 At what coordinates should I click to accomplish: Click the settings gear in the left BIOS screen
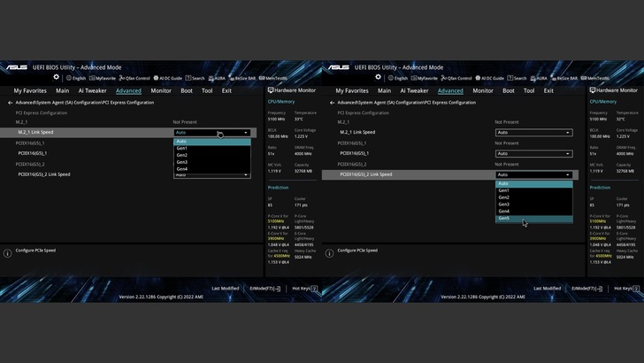(x=56, y=77)
